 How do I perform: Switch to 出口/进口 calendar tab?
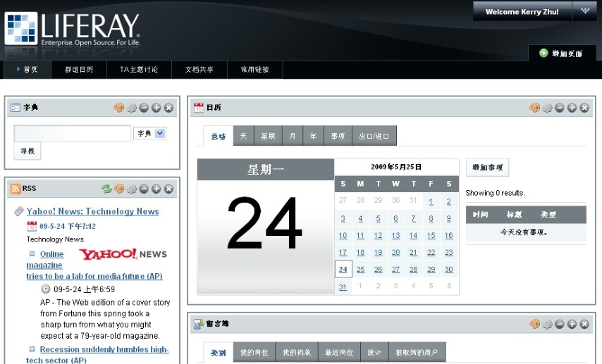pyautogui.click(x=374, y=136)
